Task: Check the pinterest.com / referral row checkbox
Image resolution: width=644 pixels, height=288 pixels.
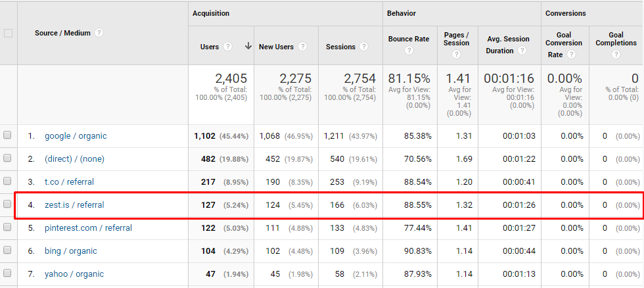Action: 7,228
